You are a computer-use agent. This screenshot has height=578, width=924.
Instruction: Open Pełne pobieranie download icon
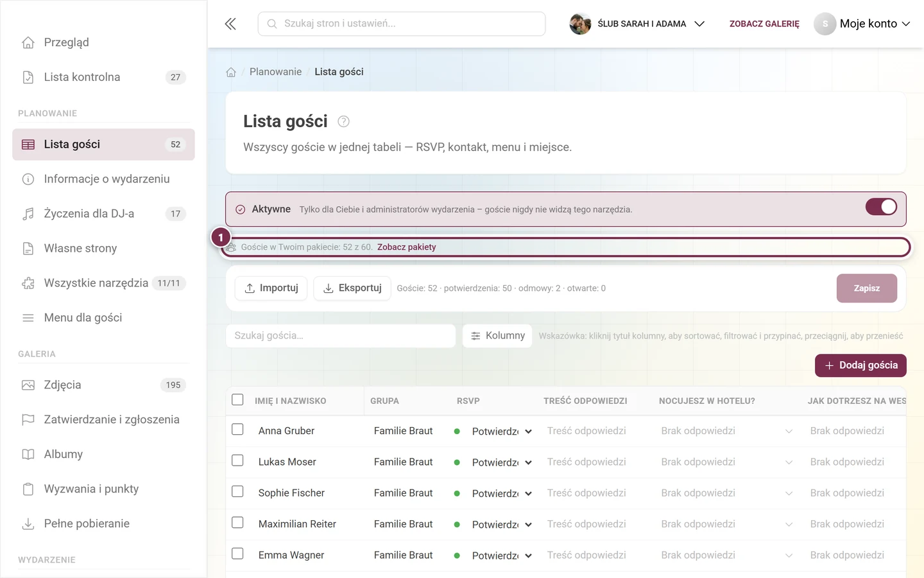click(28, 523)
